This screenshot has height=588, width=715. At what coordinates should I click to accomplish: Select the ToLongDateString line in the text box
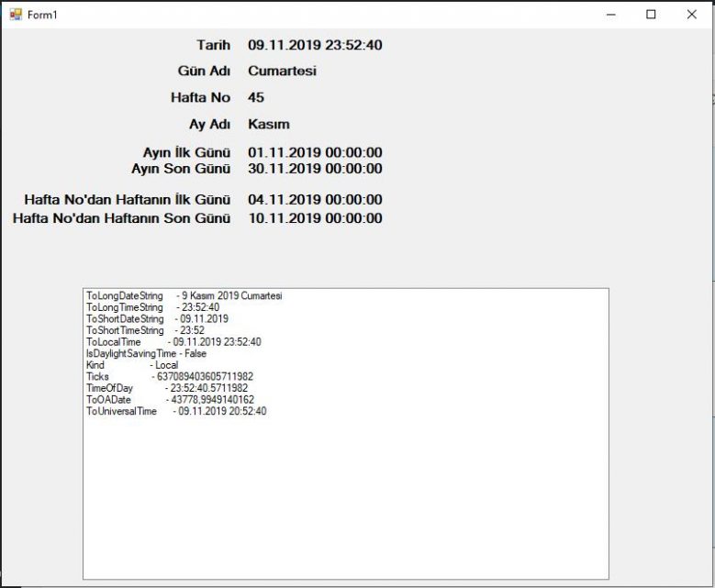(x=184, y=295)
